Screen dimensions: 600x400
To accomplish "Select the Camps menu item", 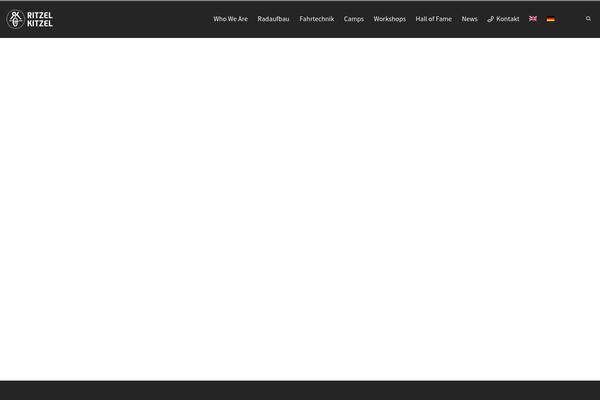I will [354, 19].
